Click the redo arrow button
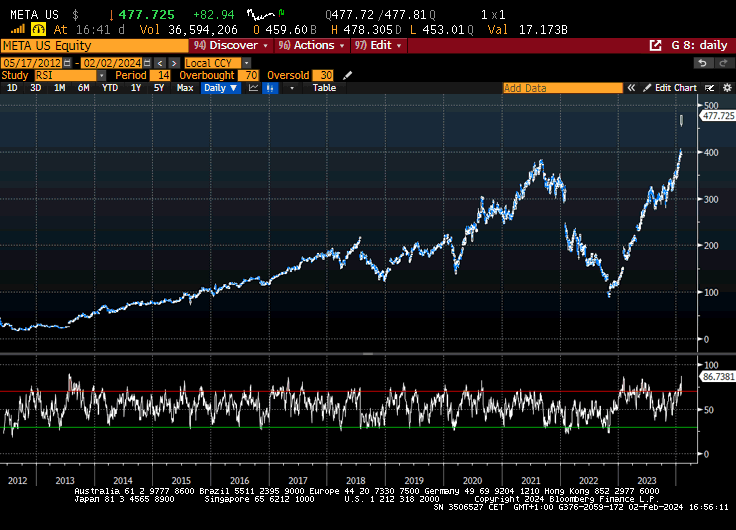 tap(723, 63)
